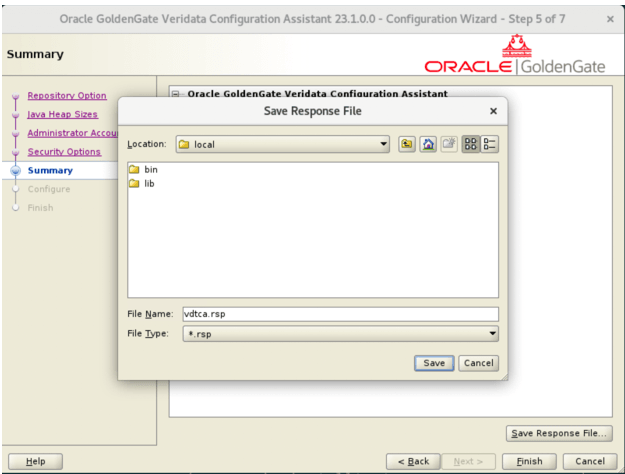This screenshot has height=474, width=625.
Task: Open wizard Help
Action: 35,461
